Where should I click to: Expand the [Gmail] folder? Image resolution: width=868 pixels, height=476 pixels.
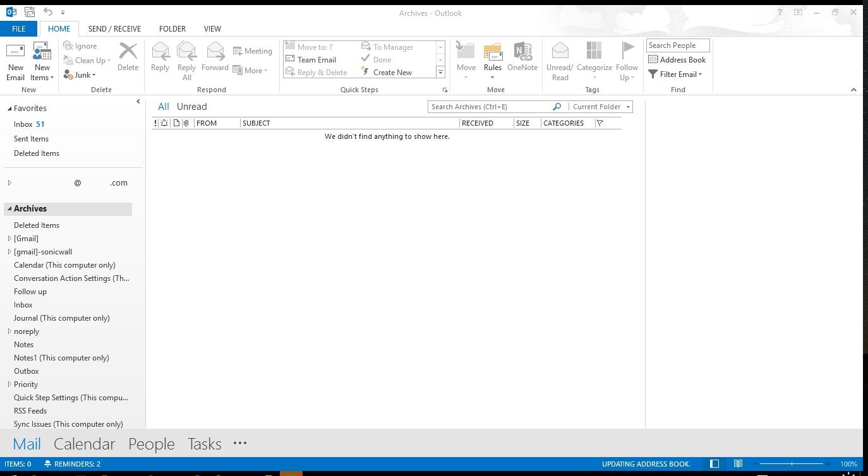9,239
